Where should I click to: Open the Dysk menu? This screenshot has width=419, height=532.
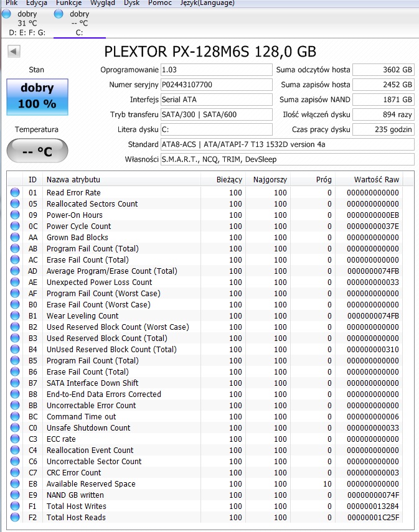[x=132, y=2]
